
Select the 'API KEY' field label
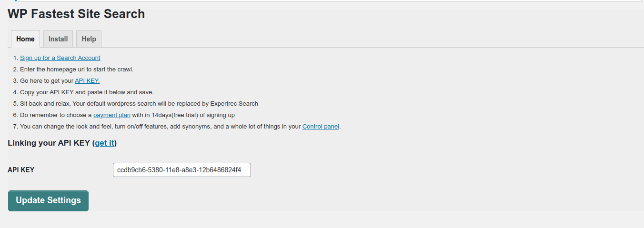click(21, 170)
